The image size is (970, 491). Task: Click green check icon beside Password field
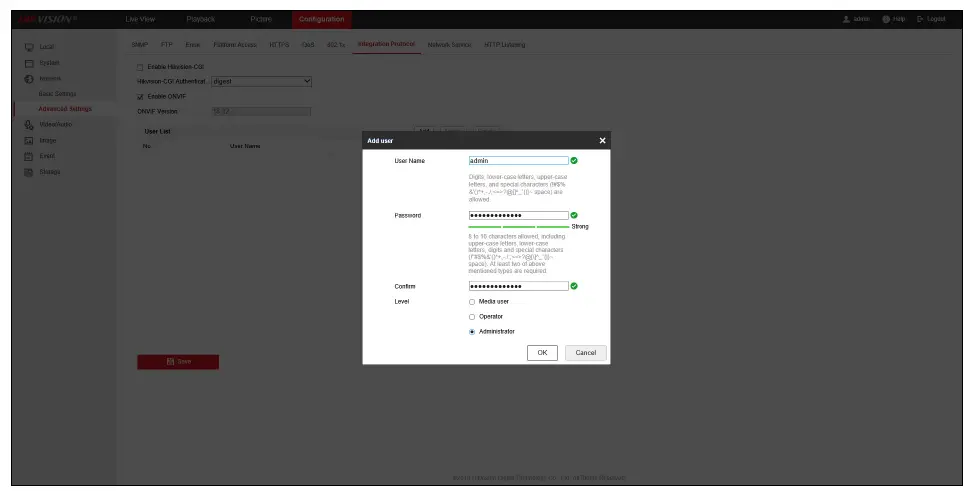click(x=574, y=215)
